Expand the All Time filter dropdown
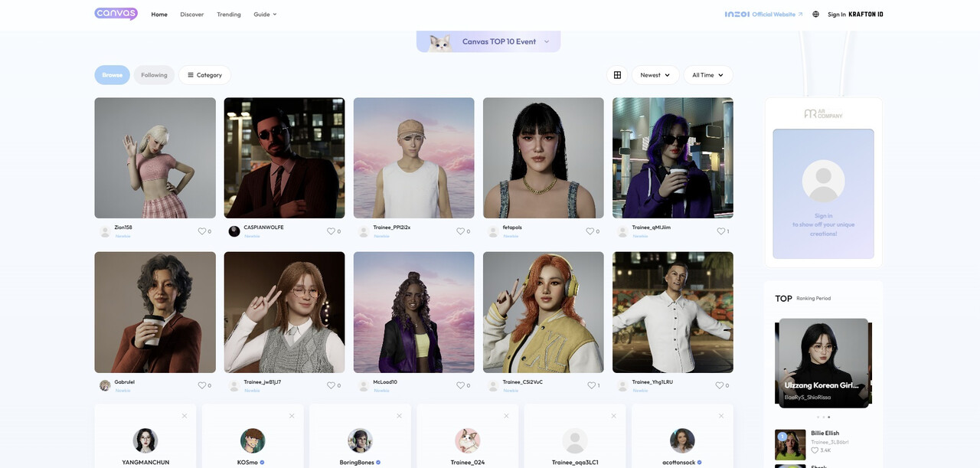This screenshot has width=980, height=468. coord(707,75)
